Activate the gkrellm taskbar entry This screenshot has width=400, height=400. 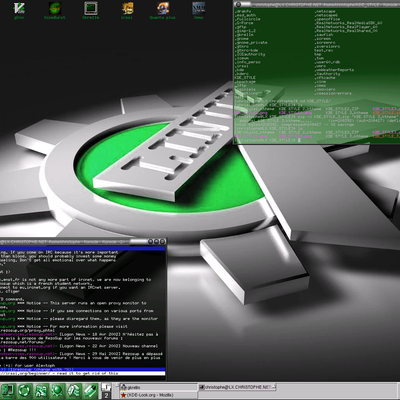point(159,387)
